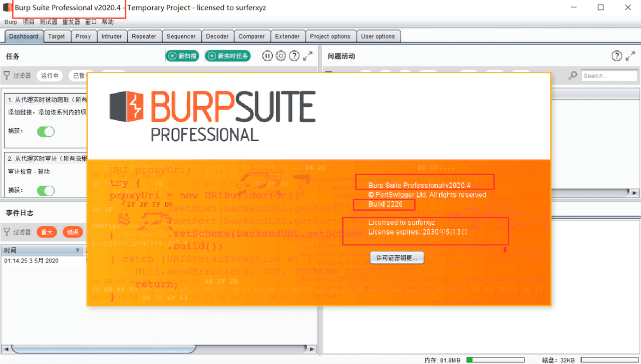This screenshot has height=364, width=641.
Task: Toggle capture switch for task 2 live audit
Action: coord(46,191)
